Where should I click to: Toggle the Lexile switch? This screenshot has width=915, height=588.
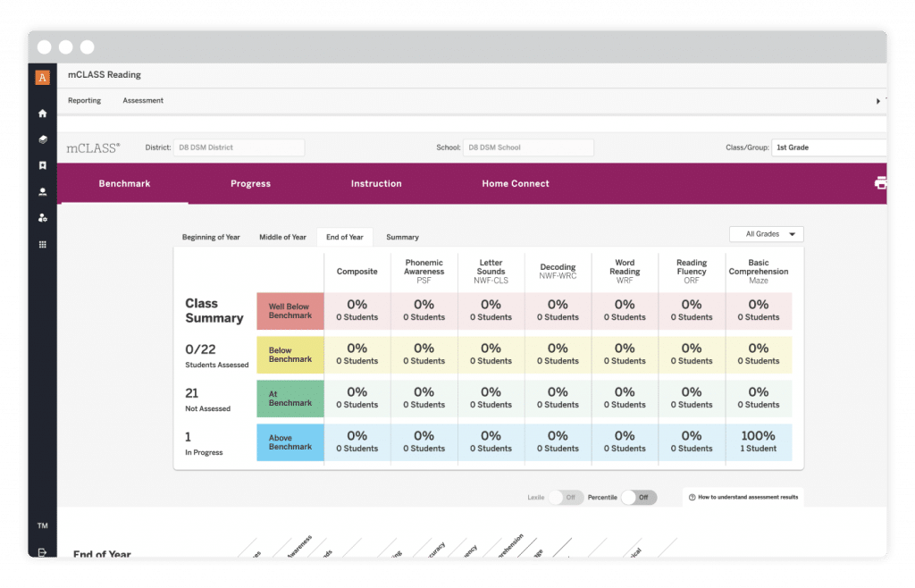pos(566,498)
